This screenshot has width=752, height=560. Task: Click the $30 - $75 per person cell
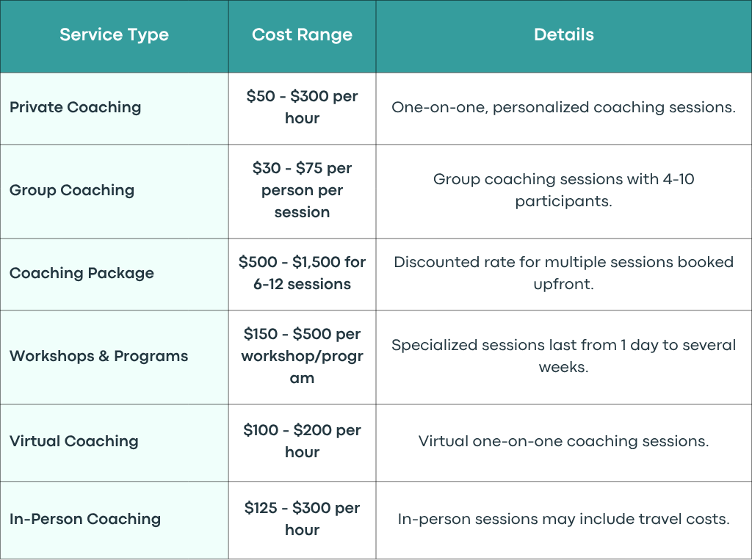302,190
